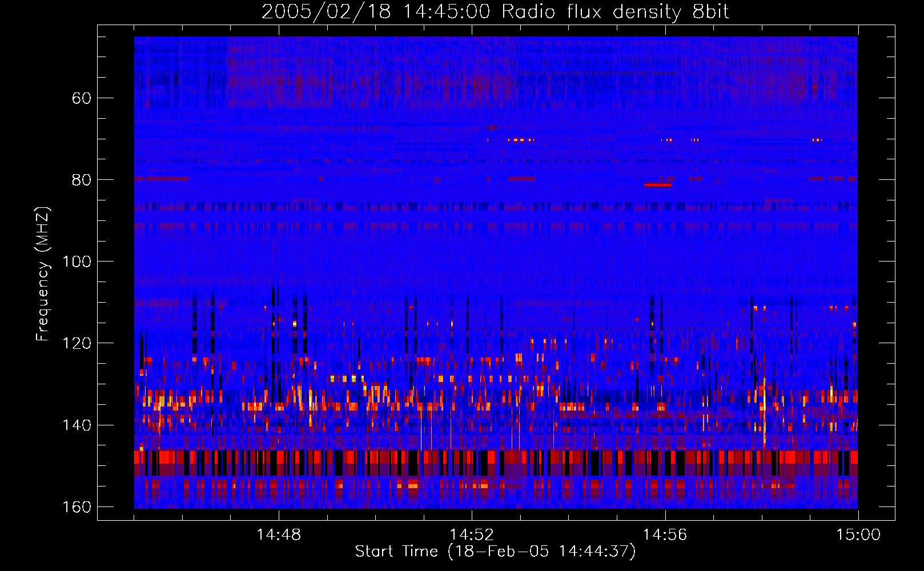Click the 160 frequency tick label

point(77,507)
